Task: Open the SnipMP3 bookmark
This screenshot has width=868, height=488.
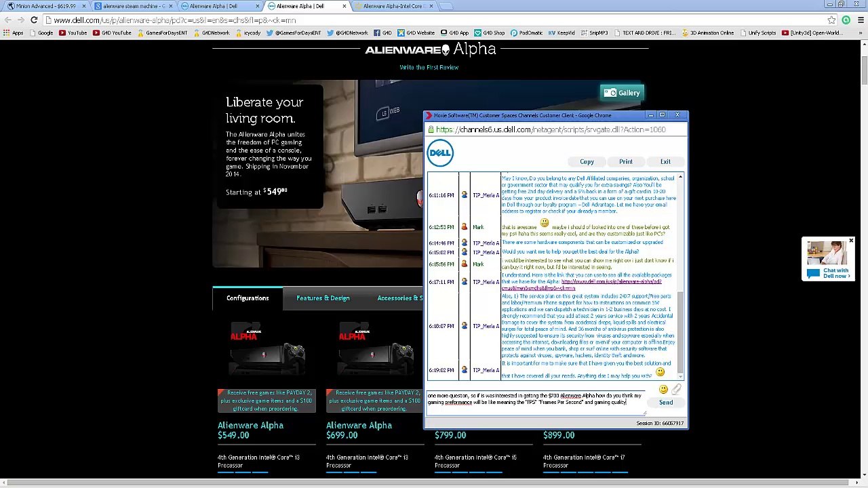Action: [x=594, y=33]
